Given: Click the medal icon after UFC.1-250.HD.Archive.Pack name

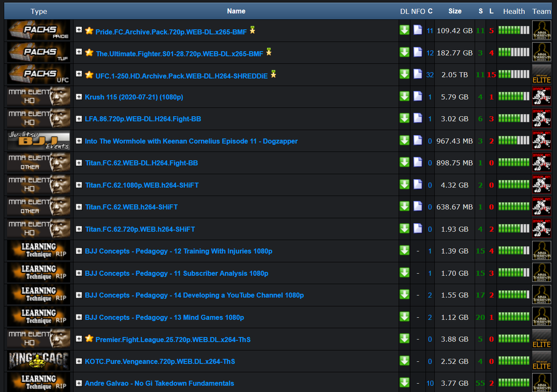Looking at the screenshot, I should pyautogui.click(x=273, y=74).
